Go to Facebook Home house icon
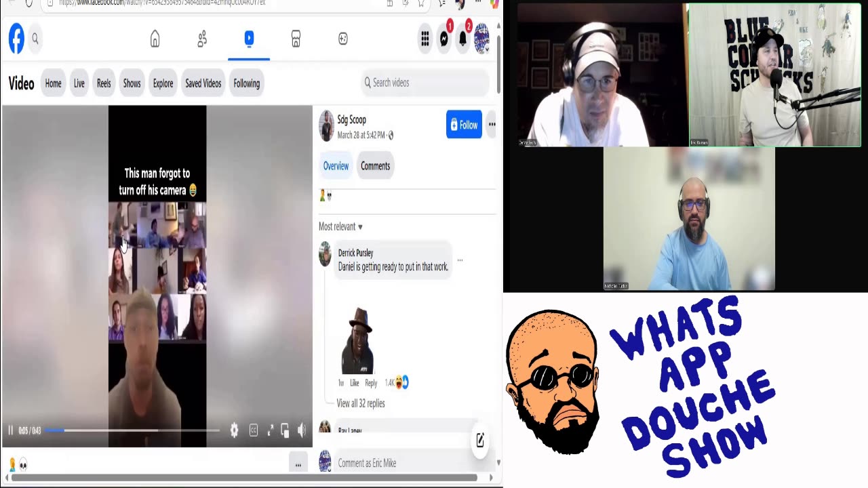Image resolution: width=868 pixels, height=488 pixels. click(x=155, y=39)
